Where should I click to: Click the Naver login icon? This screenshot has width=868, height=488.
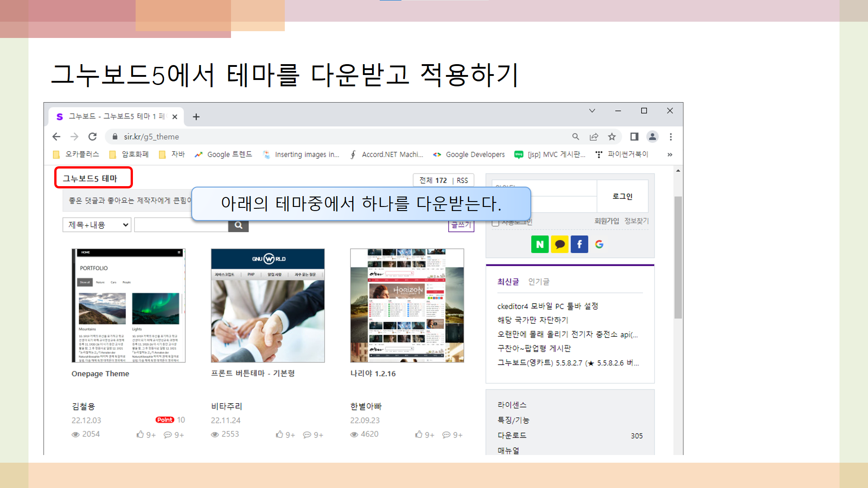coord(539,244)
